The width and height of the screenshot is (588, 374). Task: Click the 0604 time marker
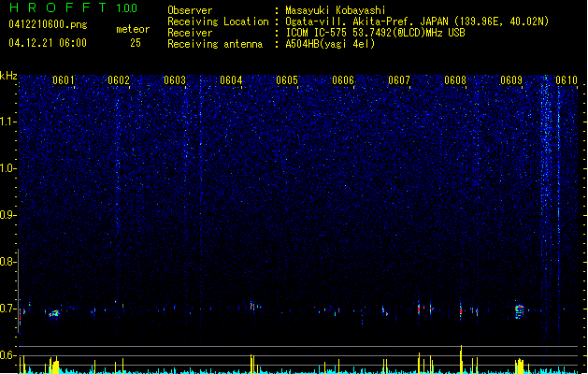click(231, 80)
